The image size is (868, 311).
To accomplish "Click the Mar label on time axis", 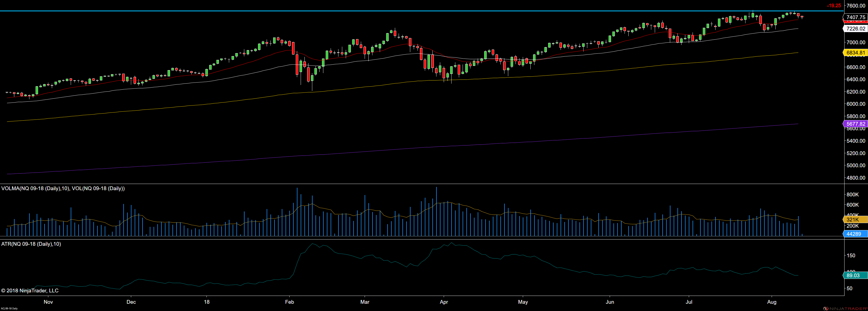I will point(365,302).
